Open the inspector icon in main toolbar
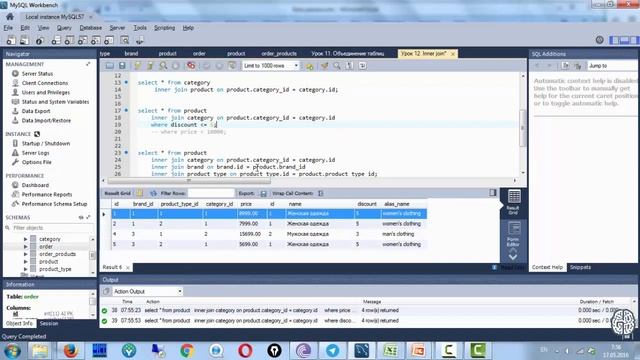 [40, 40]
